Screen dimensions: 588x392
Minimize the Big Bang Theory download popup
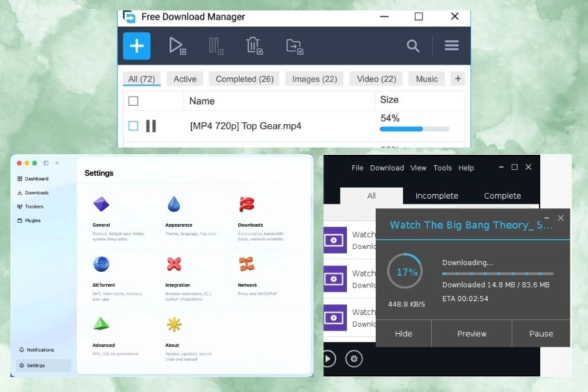[x=547, y=218]
